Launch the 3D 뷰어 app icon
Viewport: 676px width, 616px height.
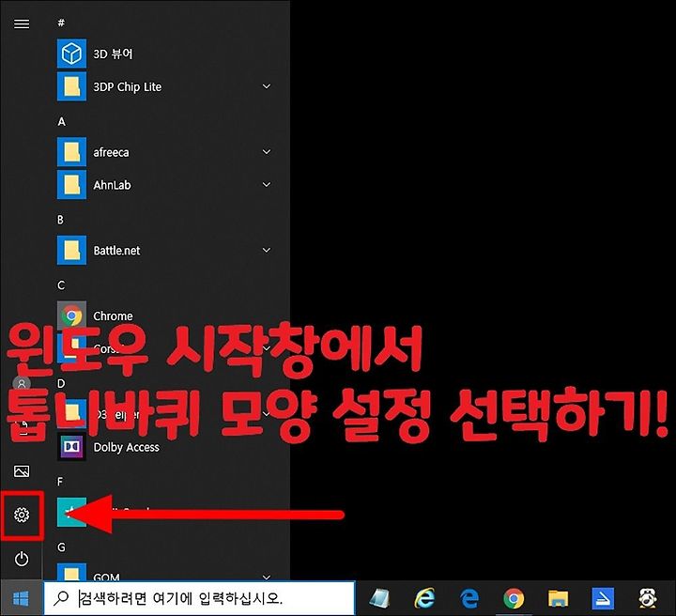pos(71,54)
